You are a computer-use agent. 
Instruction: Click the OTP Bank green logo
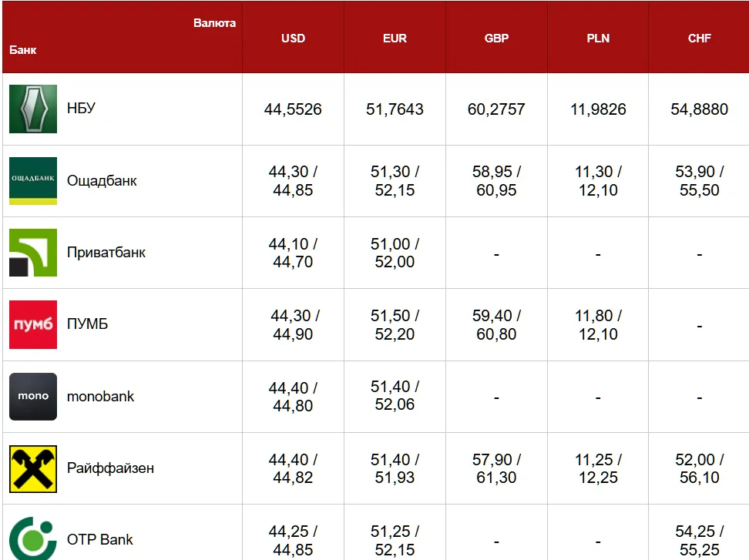coord(33,538)
